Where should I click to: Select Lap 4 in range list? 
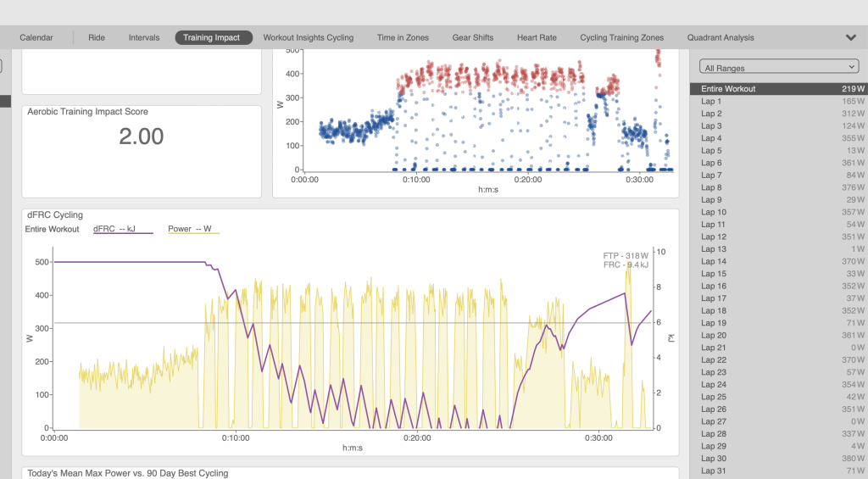[779, 138]
